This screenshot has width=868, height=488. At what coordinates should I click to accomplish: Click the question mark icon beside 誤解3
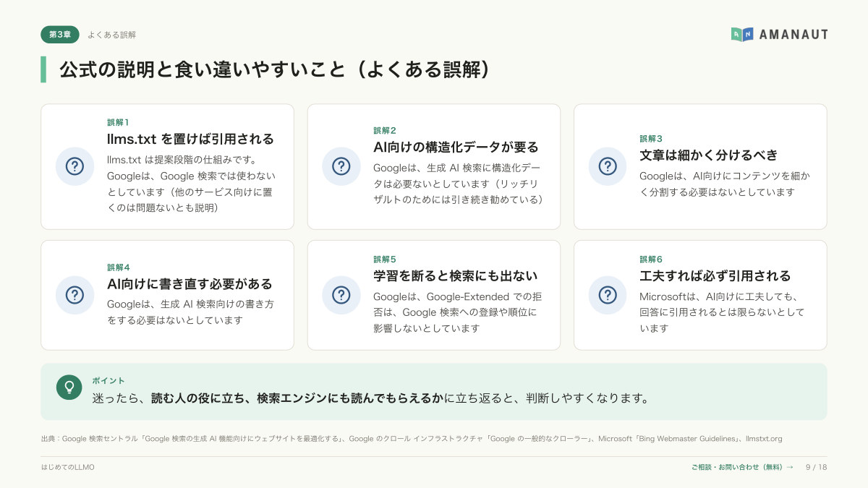[x=608, y=166]
